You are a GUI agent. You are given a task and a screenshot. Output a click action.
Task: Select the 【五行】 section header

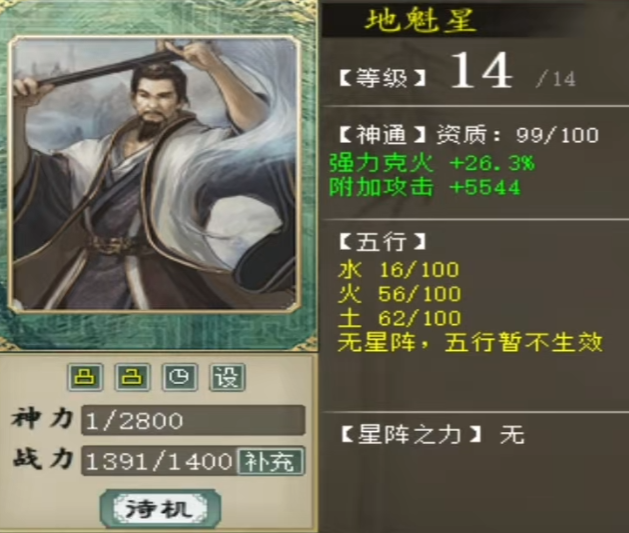382,242
